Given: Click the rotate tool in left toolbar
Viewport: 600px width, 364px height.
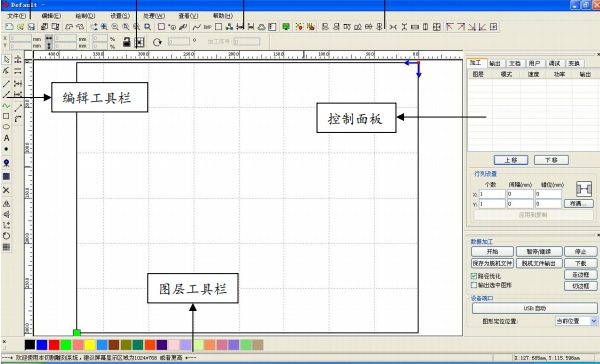Looking at the screenshot, I should point(6,236).
